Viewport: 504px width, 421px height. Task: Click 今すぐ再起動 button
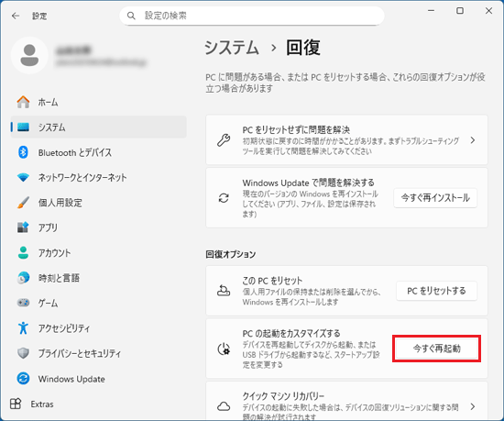point(436,349)
